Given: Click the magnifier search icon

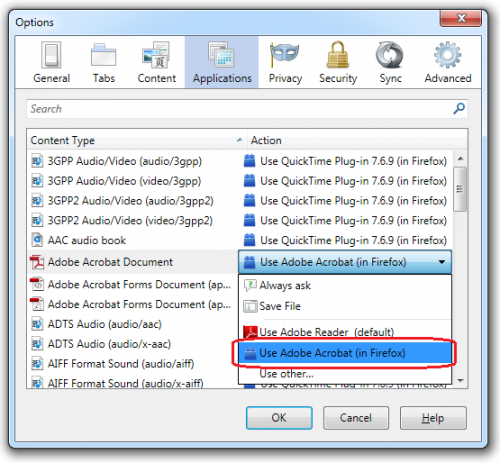Looking at the screenshot, I should coord(459,109).
